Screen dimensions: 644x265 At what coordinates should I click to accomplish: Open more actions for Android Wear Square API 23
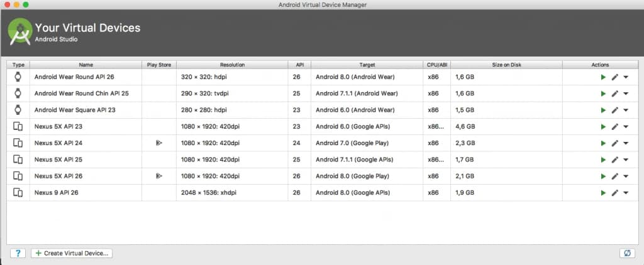coord(626,110)
